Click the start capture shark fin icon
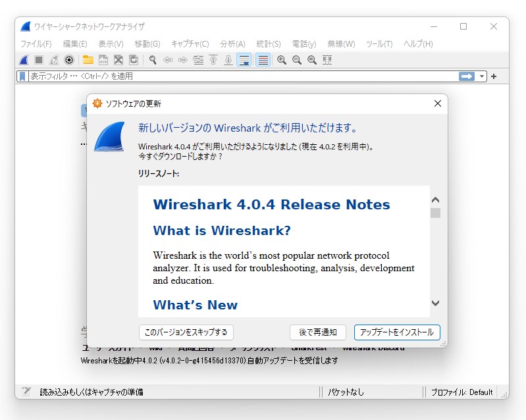The height and width of the screenshot is (420, 526). pyautogui.click(x=24, y=60)
